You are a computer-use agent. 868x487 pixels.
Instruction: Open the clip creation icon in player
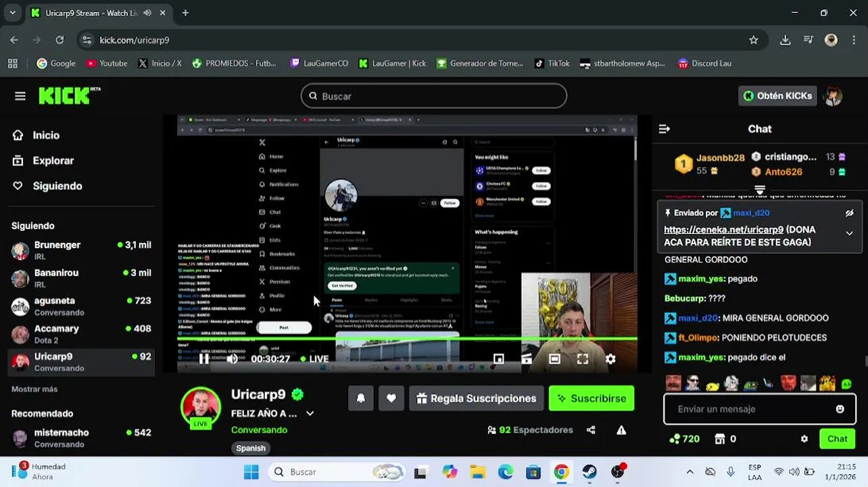[x=527, y=359]
